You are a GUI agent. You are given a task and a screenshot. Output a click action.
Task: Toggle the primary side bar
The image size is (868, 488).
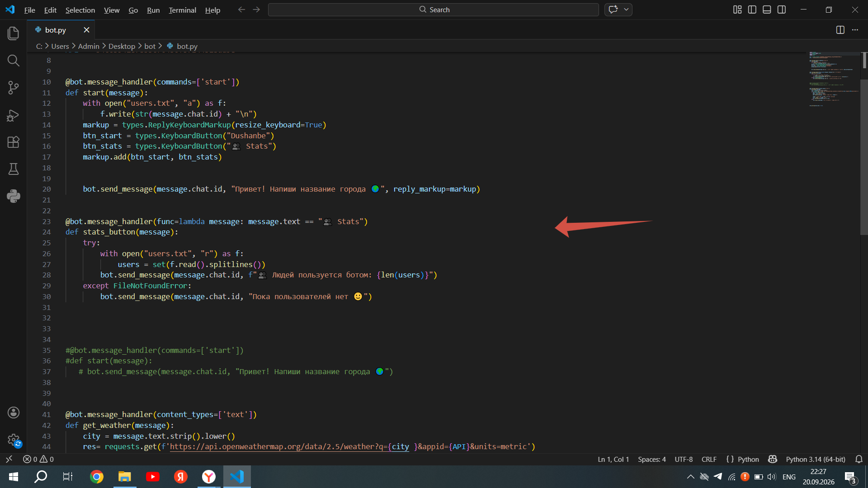(752, 9)
